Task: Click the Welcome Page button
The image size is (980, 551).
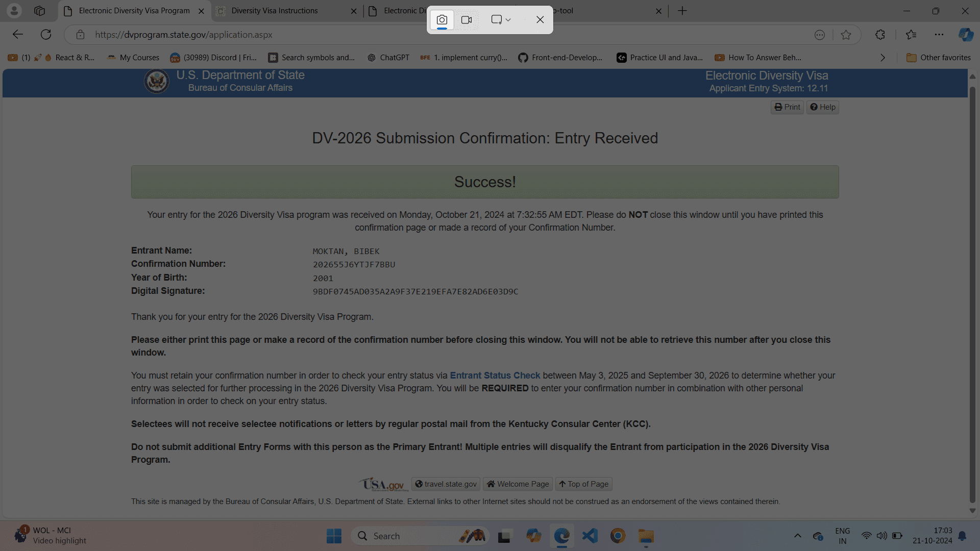Action: tap(518, 484)
